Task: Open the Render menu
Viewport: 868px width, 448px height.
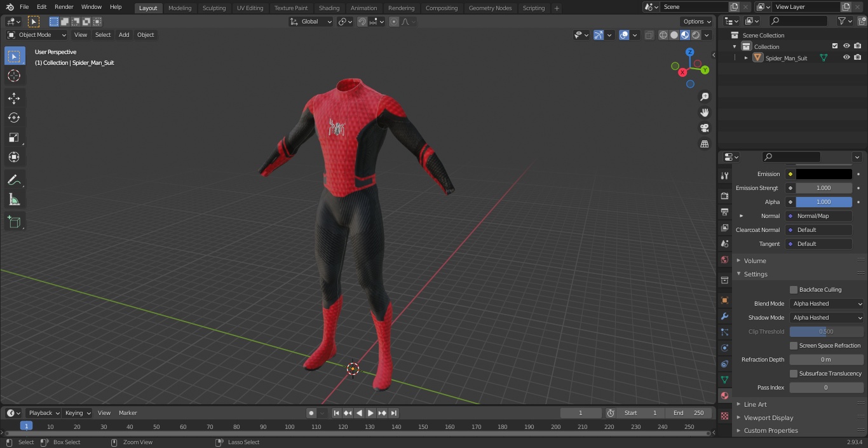Action: 64,7
